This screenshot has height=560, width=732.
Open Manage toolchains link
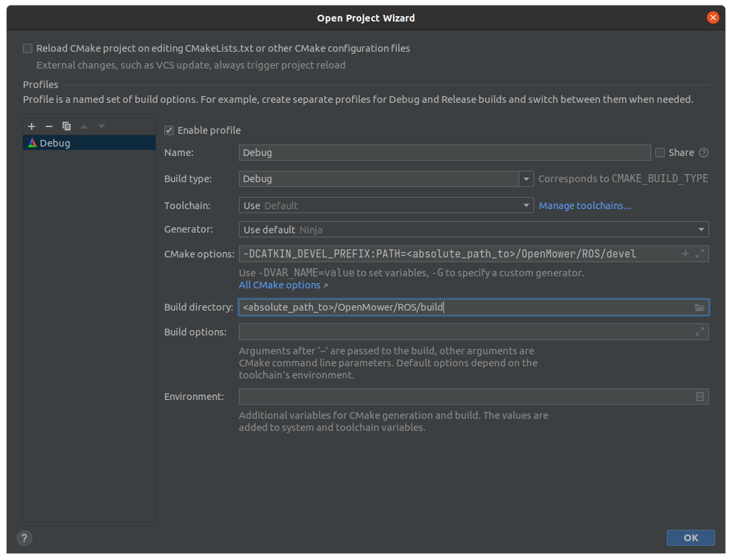[585, 205]
